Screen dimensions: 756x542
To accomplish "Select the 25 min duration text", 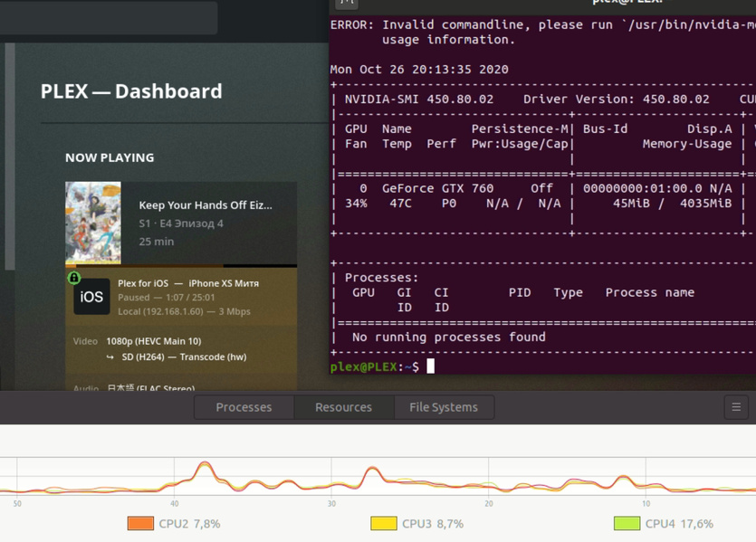I will point(157,242).
